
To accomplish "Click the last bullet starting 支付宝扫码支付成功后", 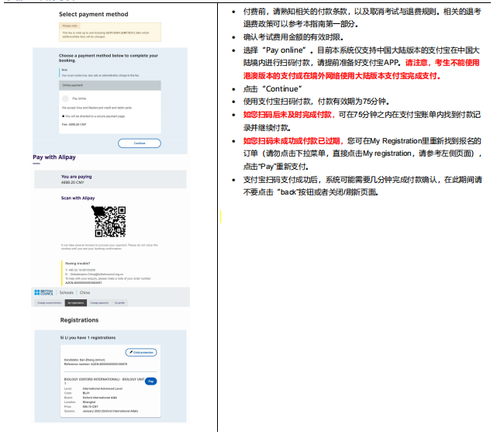I will pos(363,186).
